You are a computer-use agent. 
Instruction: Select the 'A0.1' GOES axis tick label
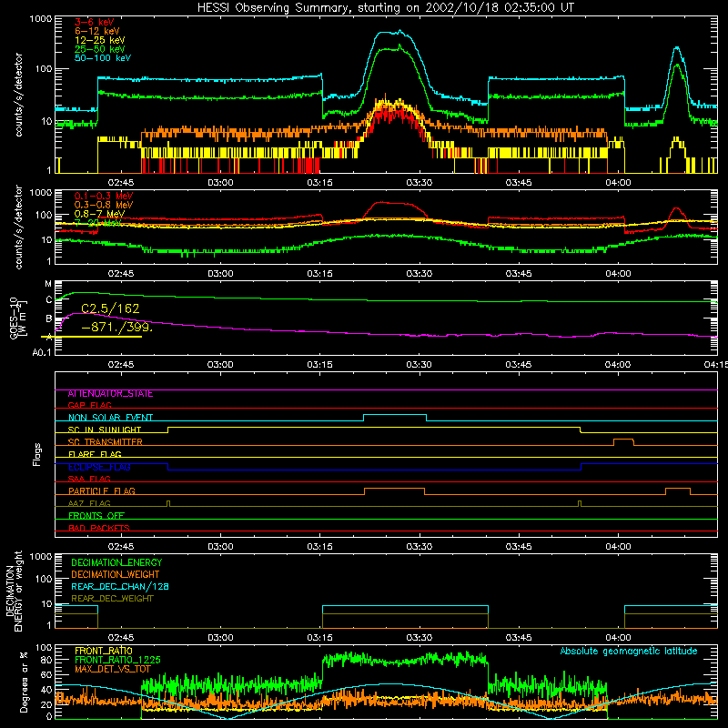pyautogui.click(x=42, y=353)
